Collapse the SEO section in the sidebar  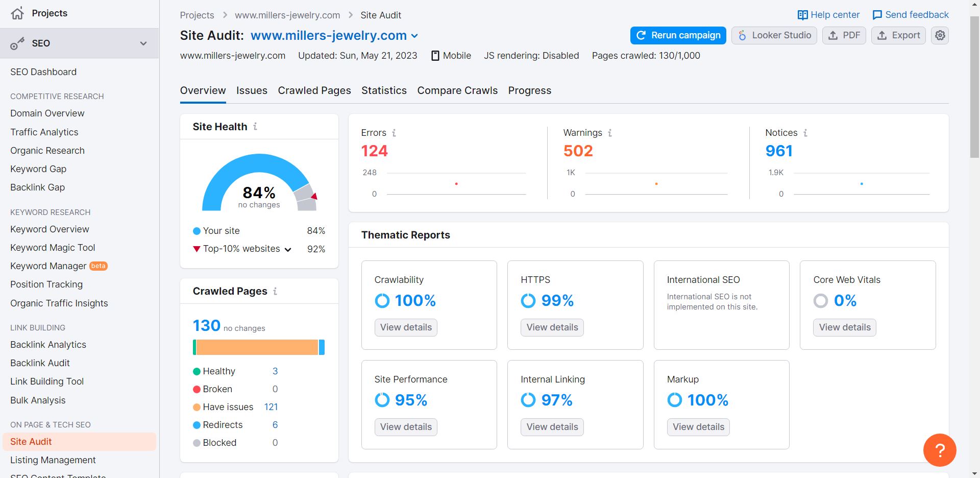143,43
